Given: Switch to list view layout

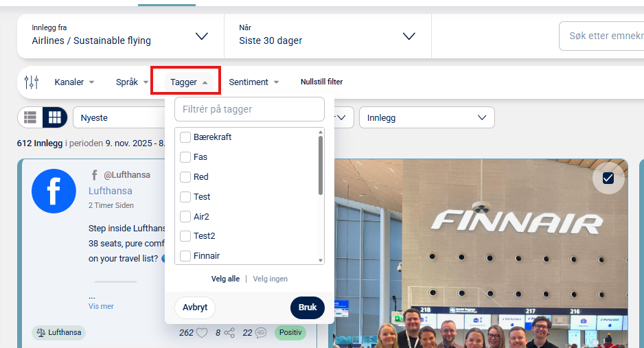Looking at the screenshot, I should coord(30,118).
